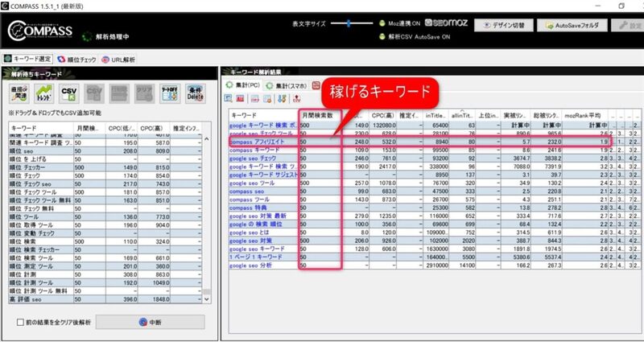Select 順位 変動 チェック row
Image resolution: width=644 pixels, height=342 pixels.
click(x=105, y=233)
